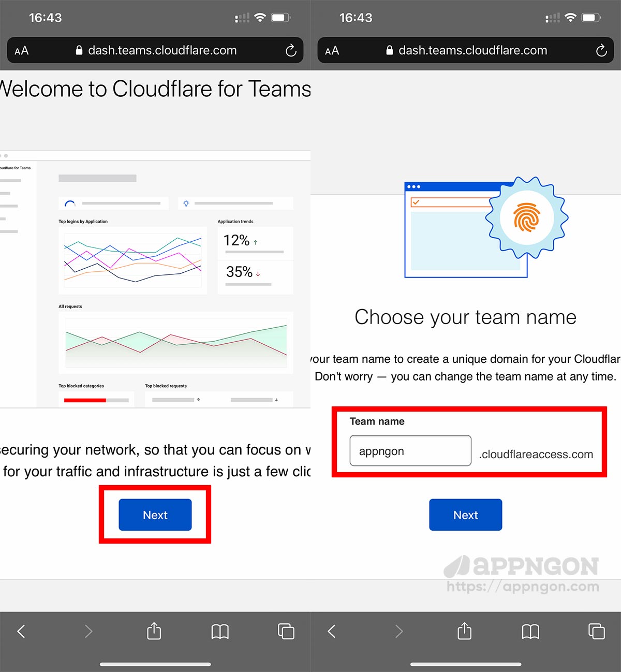Open bookmarks in right phone's Safari

530,632
